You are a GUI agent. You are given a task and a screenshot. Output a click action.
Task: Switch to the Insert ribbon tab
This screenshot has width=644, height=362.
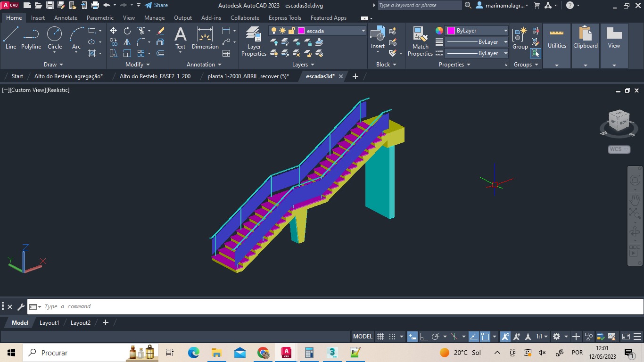pos(38,18)
